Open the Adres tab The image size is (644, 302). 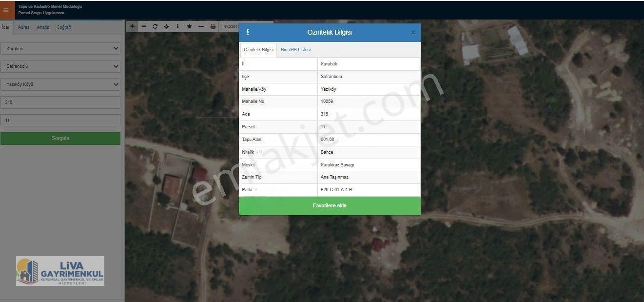click(x=24, y=27)
